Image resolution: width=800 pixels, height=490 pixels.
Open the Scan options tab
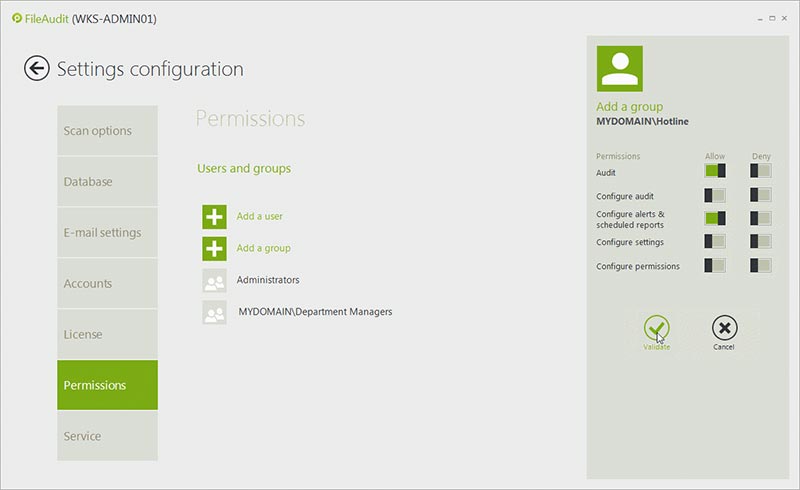pyautogui.click(x=107, y=131)
